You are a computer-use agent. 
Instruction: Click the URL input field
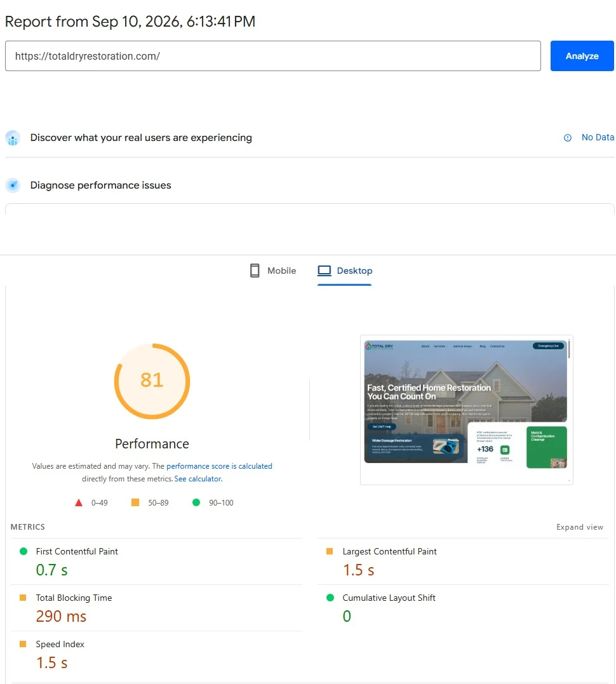pyautogui.click(x=272, y=56)
